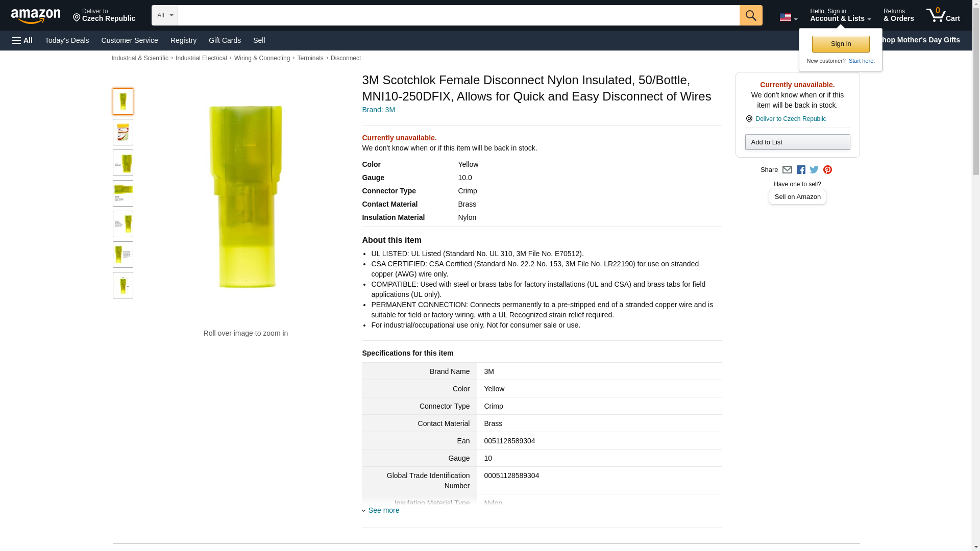
Task: Open Today's Deals nav item
Action: 67,40
